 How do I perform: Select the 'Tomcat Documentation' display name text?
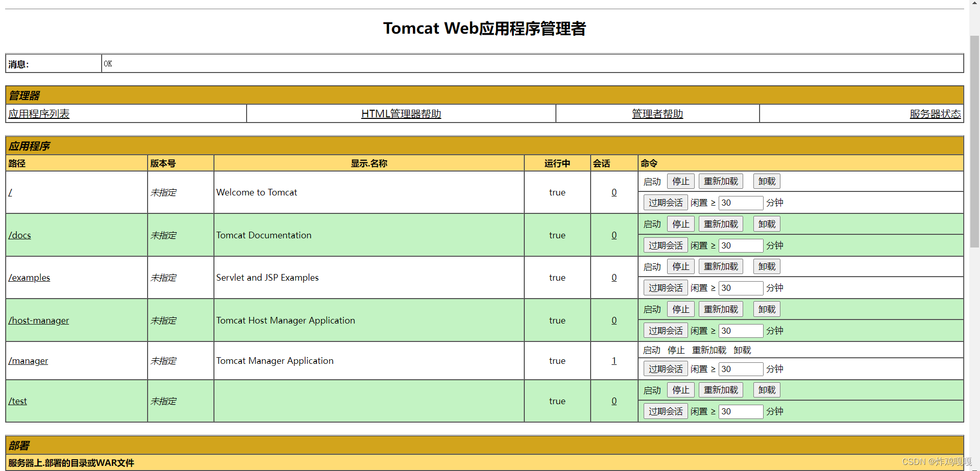pyautogui.click(x=264, y=235)
